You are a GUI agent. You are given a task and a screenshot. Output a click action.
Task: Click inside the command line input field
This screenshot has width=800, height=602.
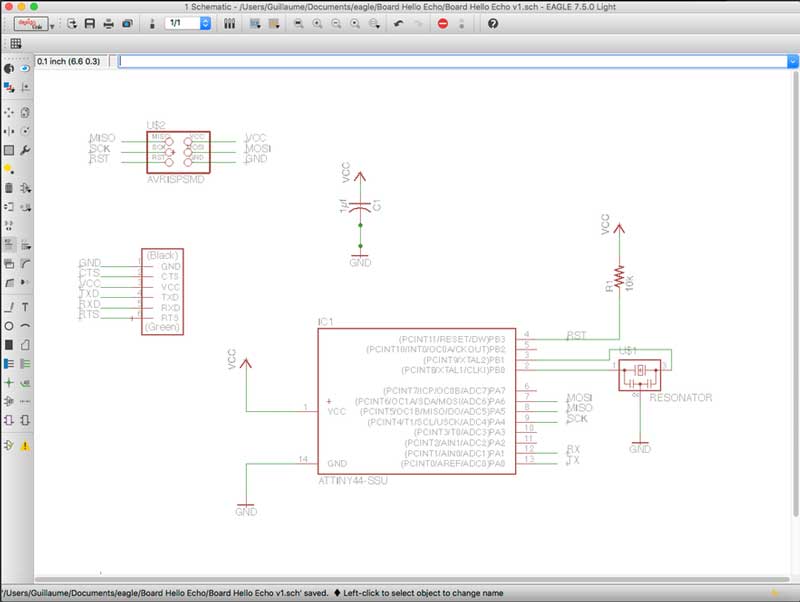[453, 61]
